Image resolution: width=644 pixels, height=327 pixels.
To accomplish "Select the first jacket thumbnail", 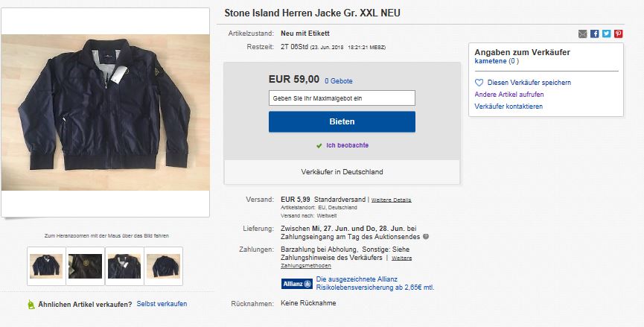I will [46, 266].
